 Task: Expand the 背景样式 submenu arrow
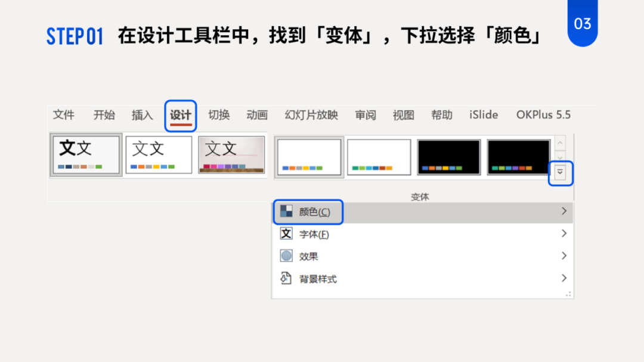(564, 278)
